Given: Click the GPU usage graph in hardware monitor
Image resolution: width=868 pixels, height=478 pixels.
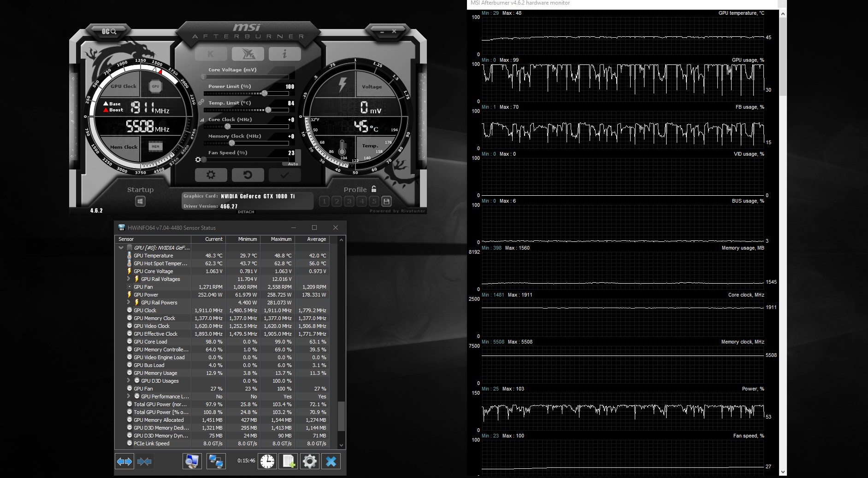Looking at the screenshot, I should coord(623,83).
